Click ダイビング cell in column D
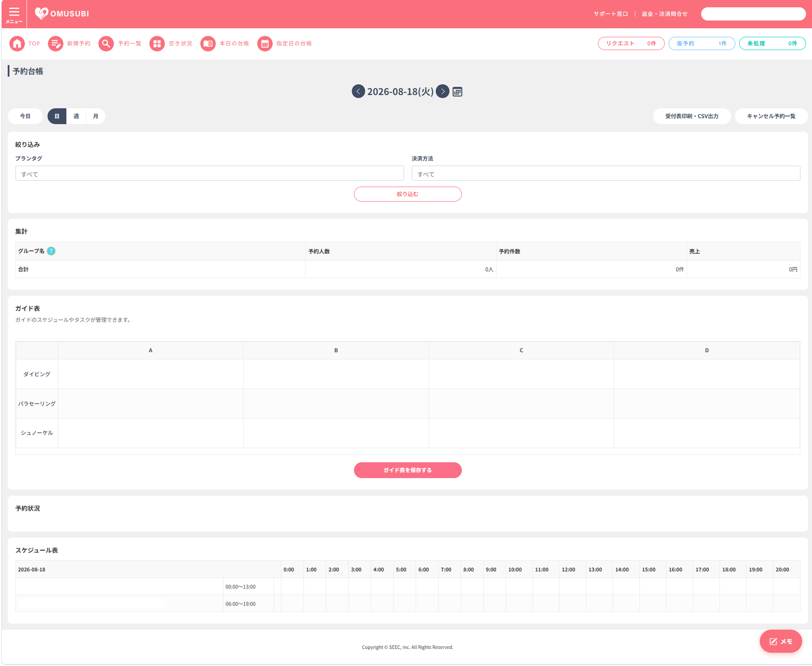Image resolution: width=812 pixels, height=666 pixels. pyautogui.click(x=707, y=374)
